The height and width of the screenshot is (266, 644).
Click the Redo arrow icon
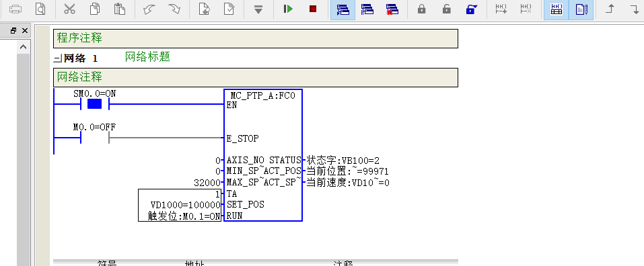coord(174,9)
